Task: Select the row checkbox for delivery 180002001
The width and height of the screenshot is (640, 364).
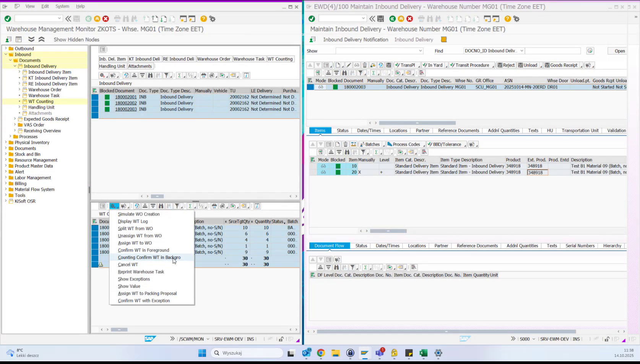Action: (95, 97)
